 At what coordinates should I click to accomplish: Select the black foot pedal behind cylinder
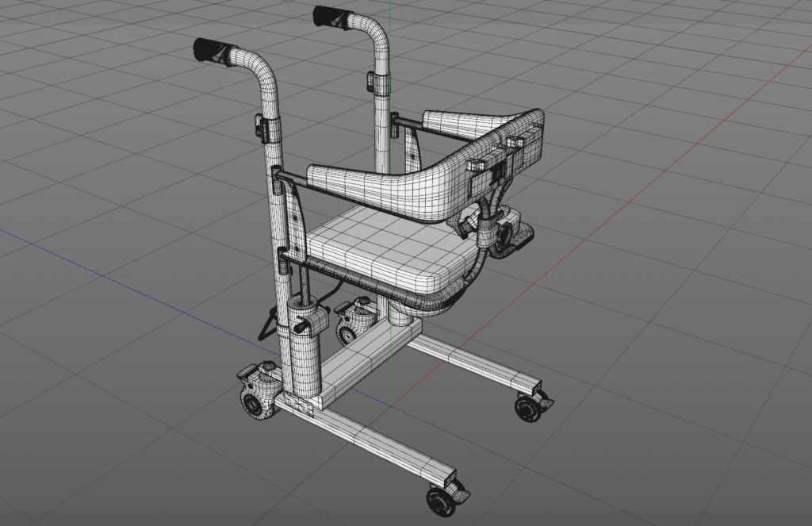(270, 323)
